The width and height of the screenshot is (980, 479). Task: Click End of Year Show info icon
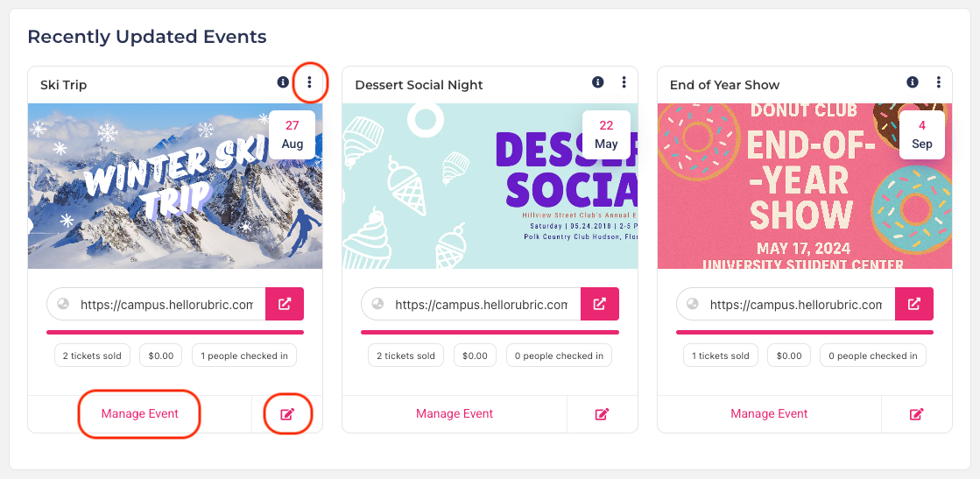(x=913, y=82)
